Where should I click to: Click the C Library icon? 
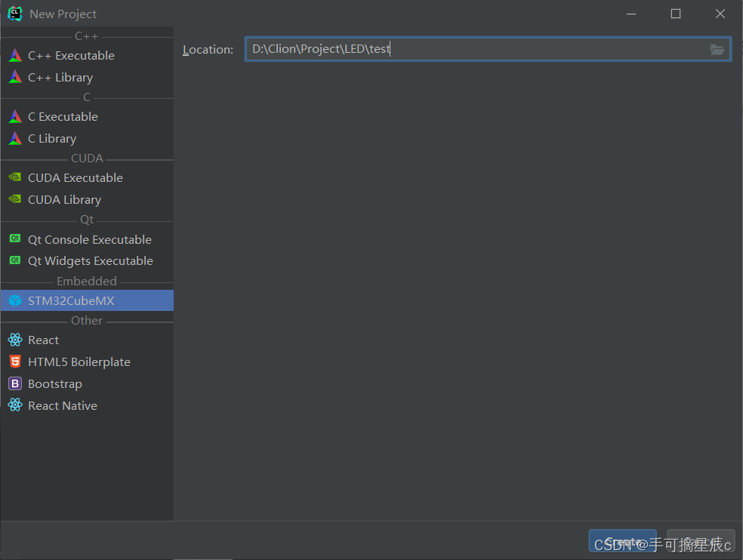pyautogui.click(x=15, y=138)
